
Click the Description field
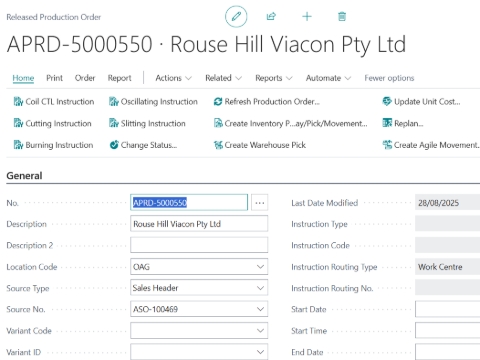199,224
